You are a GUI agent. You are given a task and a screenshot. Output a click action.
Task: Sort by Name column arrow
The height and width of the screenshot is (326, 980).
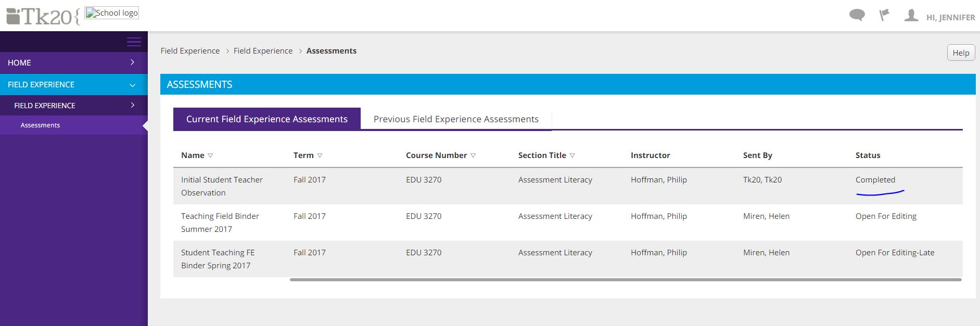coord(210,155)
